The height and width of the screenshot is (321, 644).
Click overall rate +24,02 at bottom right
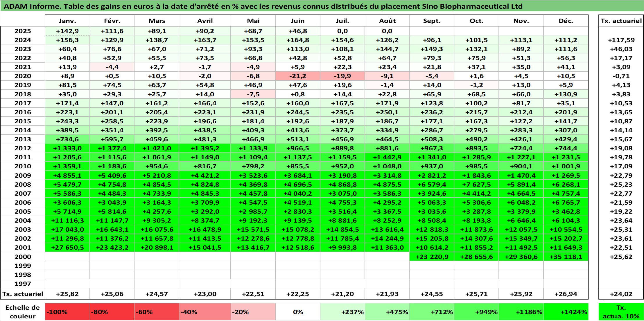click(621, 294)
